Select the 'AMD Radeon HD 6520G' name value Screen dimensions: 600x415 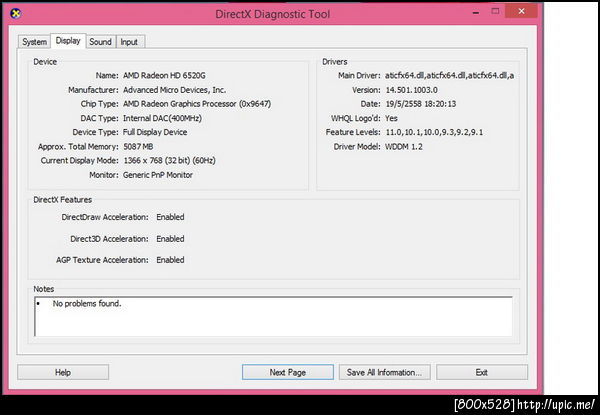click(164, 75)
